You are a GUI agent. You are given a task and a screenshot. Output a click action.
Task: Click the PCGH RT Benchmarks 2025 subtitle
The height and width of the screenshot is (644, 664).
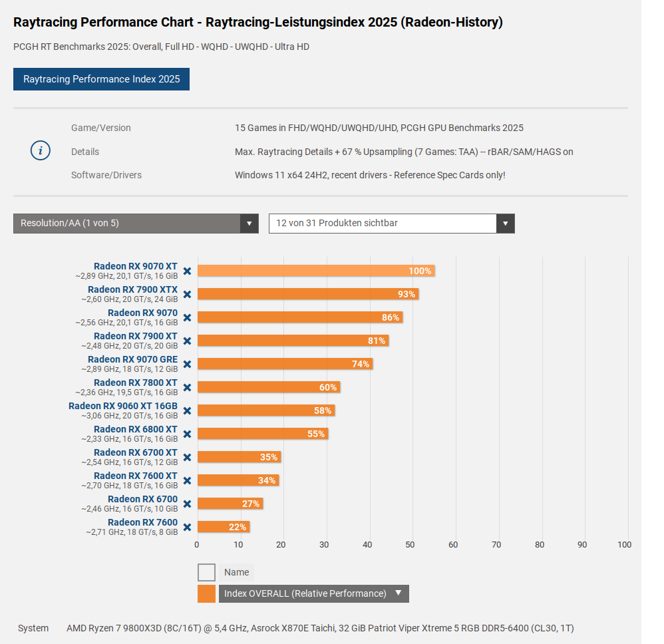pos(161,47)
